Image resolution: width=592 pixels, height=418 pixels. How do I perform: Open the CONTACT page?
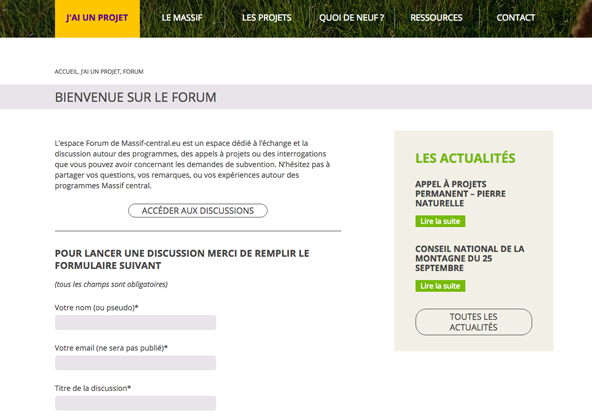click(516, 18)
